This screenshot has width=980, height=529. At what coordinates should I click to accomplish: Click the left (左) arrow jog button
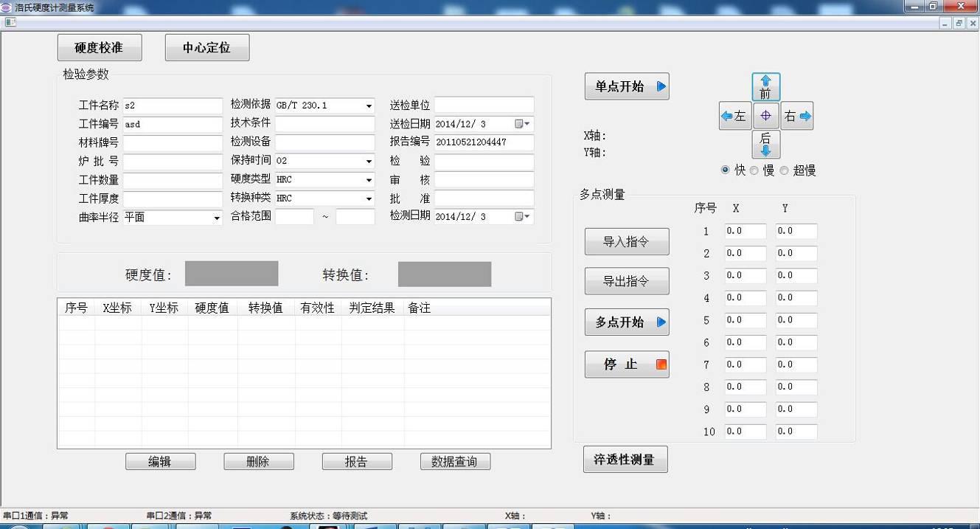[x=734, y=116]
